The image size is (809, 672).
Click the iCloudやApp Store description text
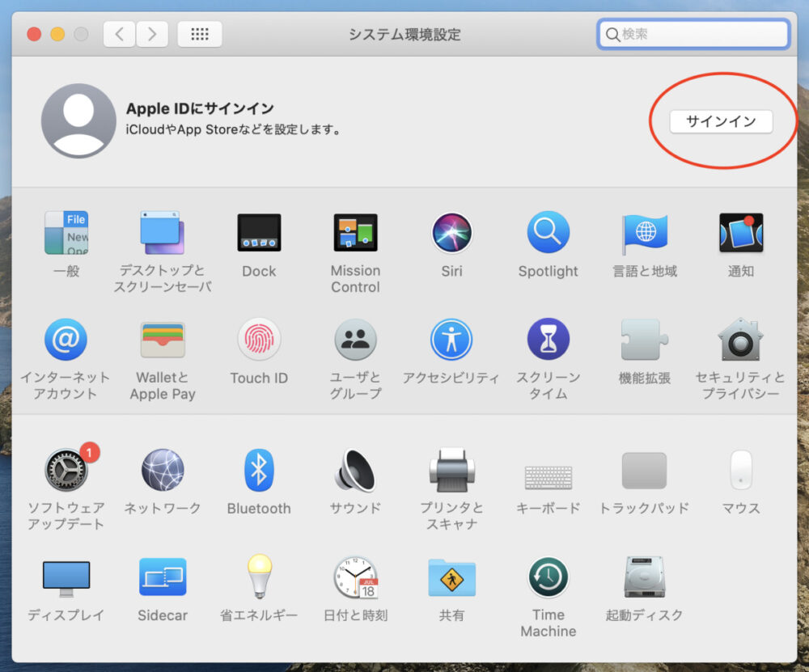pyautogui.click(x=235, y=129)
